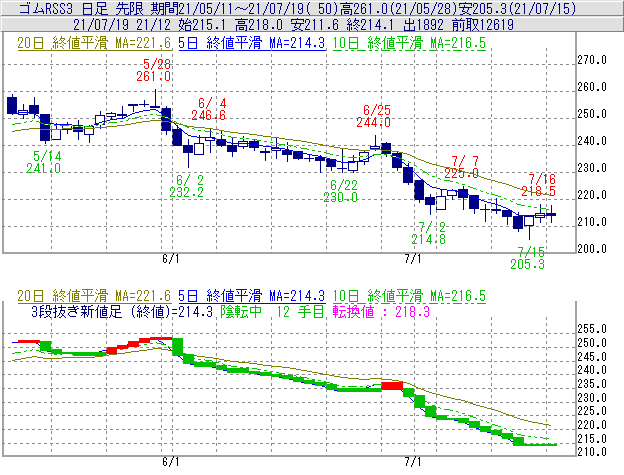Click '6/1' date label on upper chart
The image size is (624, 475).
coord(171,259)
